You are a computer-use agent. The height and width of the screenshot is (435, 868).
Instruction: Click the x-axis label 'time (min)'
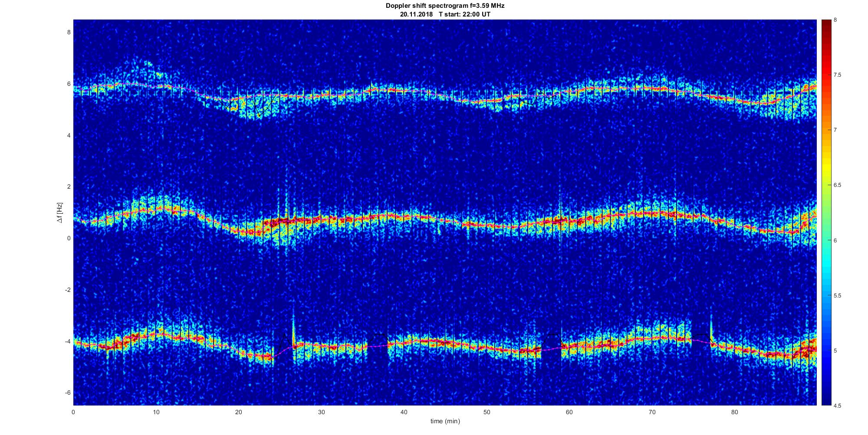[x=445, y=421]
